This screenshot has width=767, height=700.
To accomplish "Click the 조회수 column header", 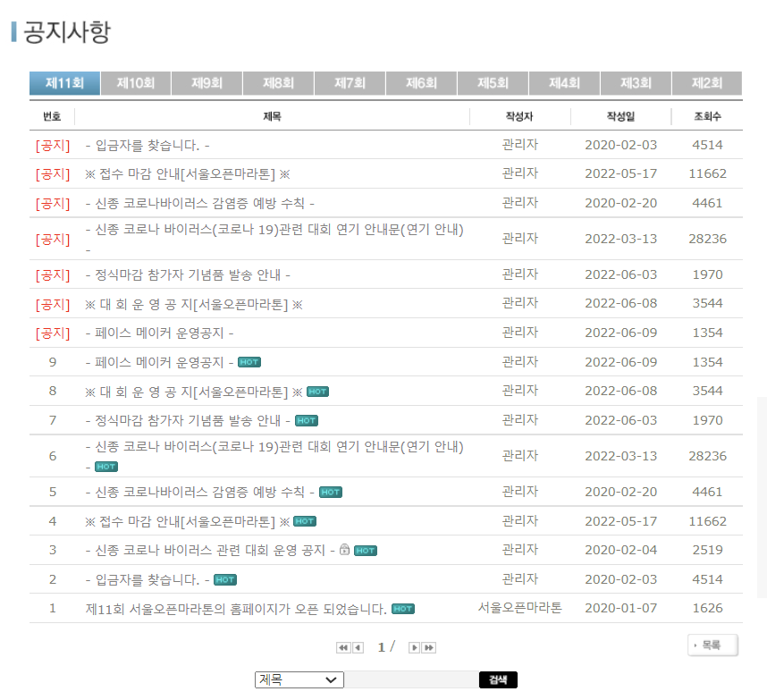I will point(707,116).
